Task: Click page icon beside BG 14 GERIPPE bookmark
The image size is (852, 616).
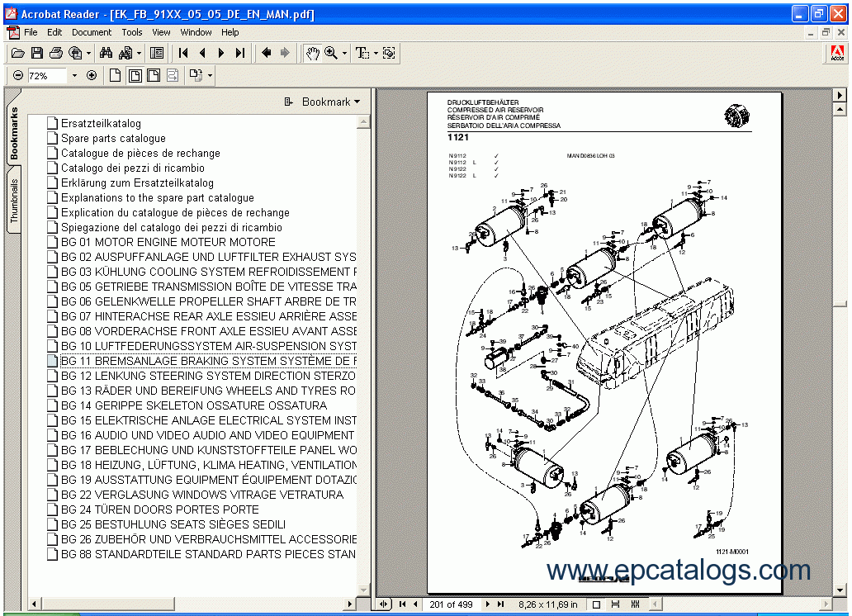Action: (52, 405)
